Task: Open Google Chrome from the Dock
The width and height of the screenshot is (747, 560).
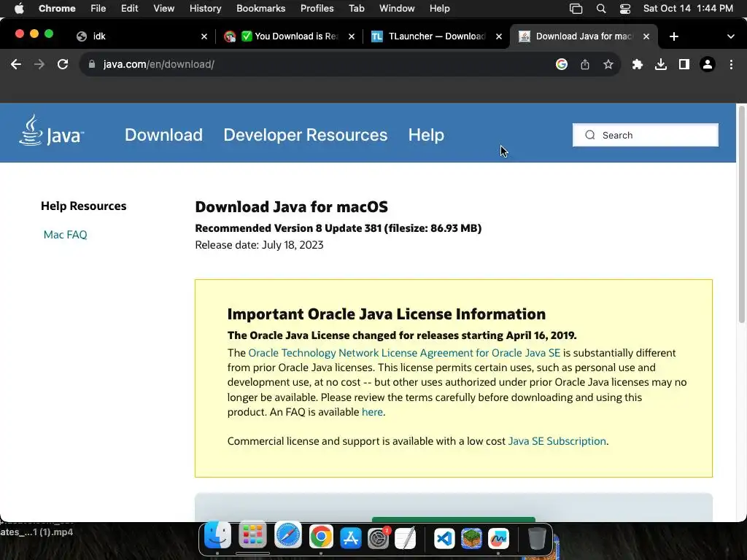Action: point(321,537)
